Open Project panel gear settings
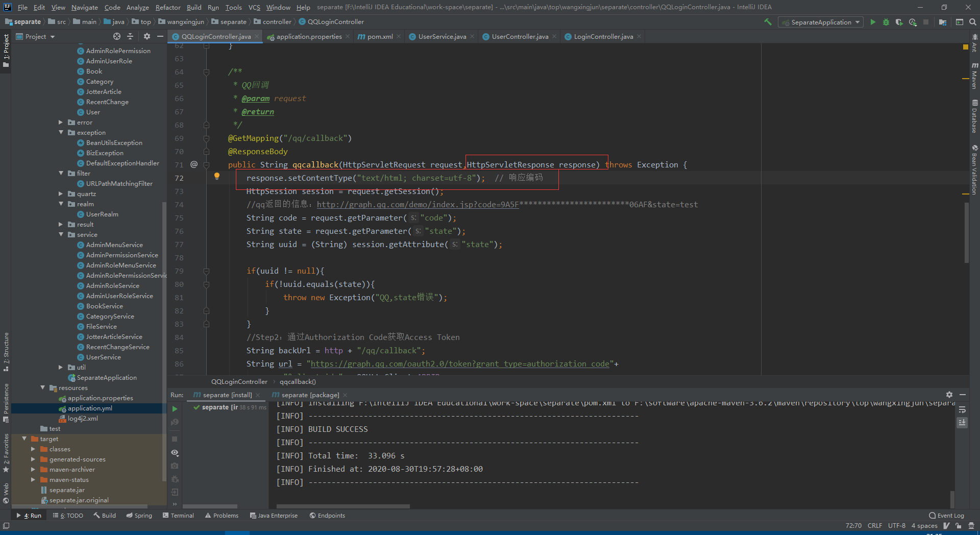980x535 pixels. (x=147, y=36)
